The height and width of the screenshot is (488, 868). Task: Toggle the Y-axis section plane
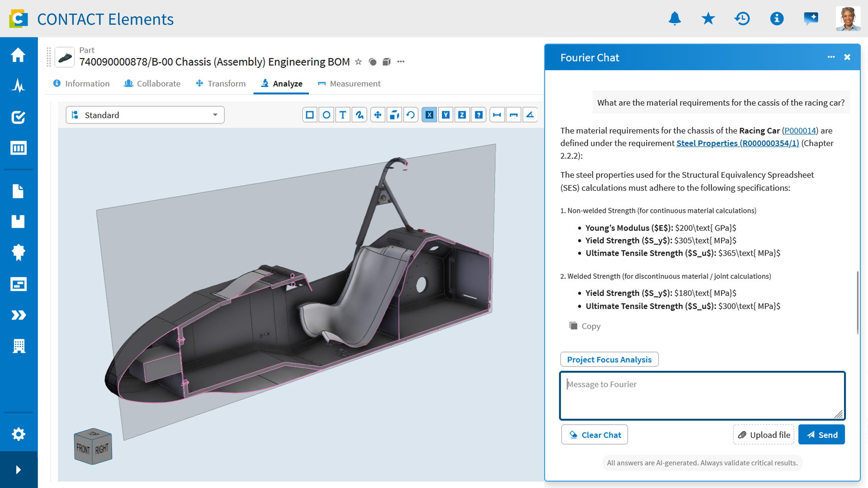click(x=446, y=115)
